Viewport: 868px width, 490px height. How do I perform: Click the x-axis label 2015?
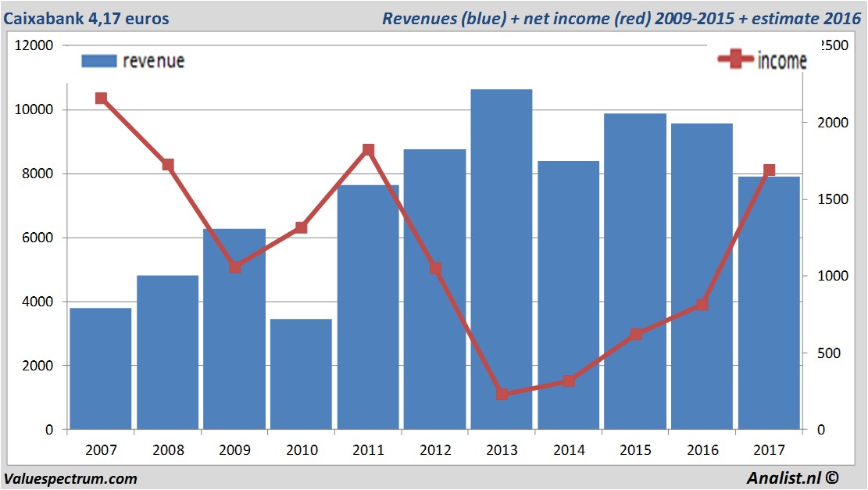[635, 449]
